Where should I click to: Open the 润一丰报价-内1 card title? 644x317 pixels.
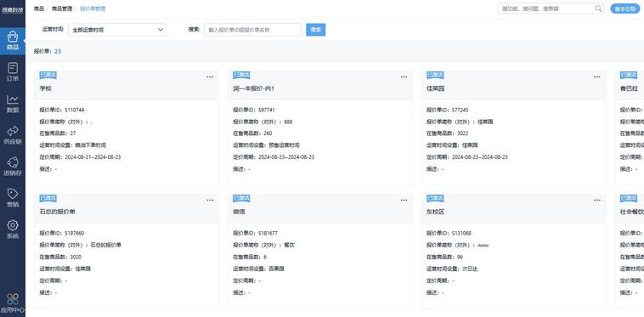253,88
